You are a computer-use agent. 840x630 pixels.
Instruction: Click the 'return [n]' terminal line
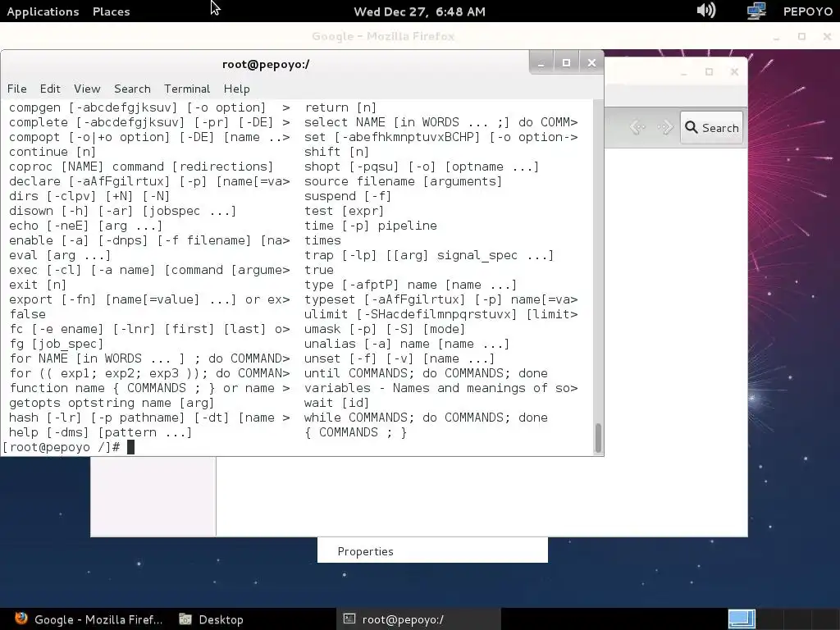pyautogui.click(x=340, y=107)
